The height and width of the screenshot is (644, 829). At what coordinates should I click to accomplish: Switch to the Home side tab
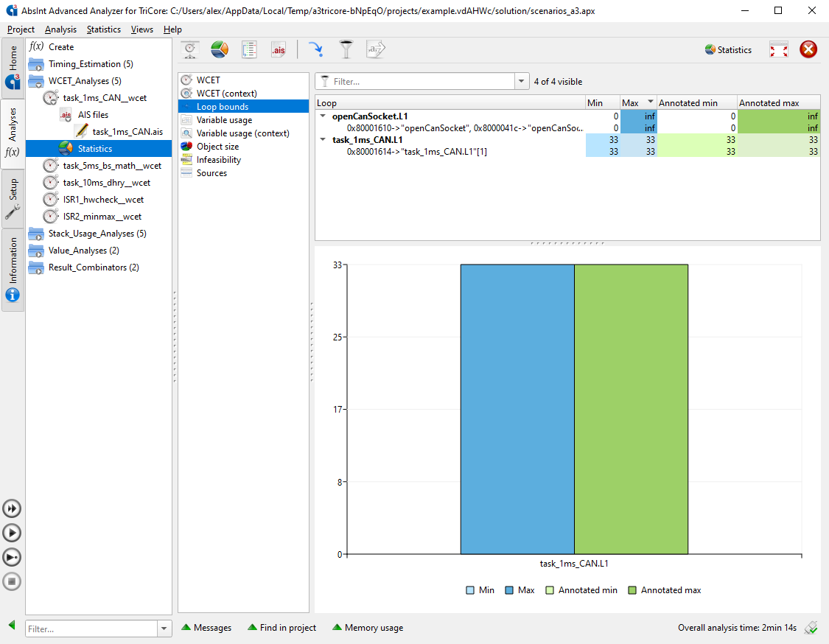pos(13,68)
